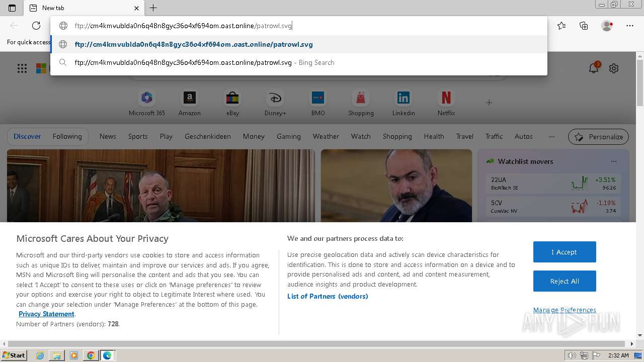The width and height of the screenshot is (644, 362).
Task: Open the Gaming category
Action: (x=289, y=136)
